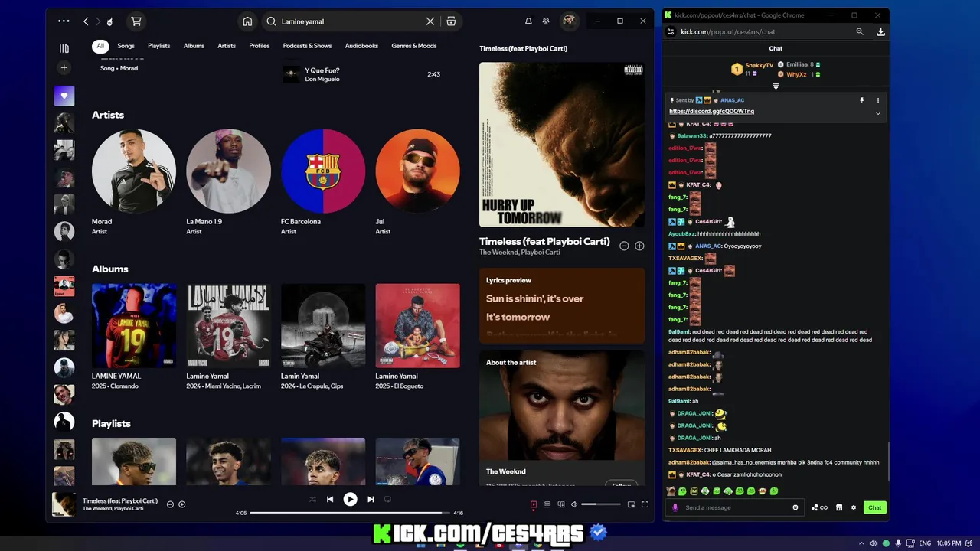This screenshot has width=980, height=551.
Task: Skip to previous track
Action: 330,499
